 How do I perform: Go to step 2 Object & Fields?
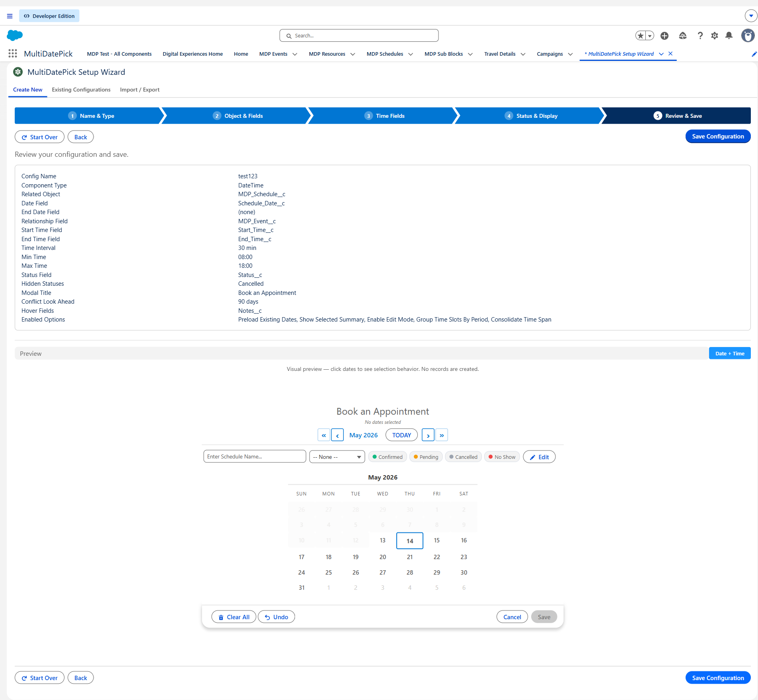(238, 116)
